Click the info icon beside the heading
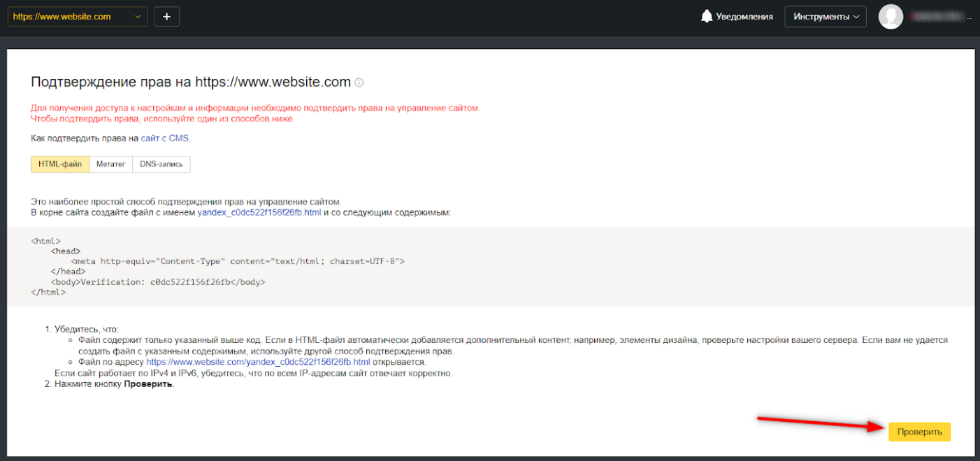Screen dimensions: 980x461 click(359, 82)
